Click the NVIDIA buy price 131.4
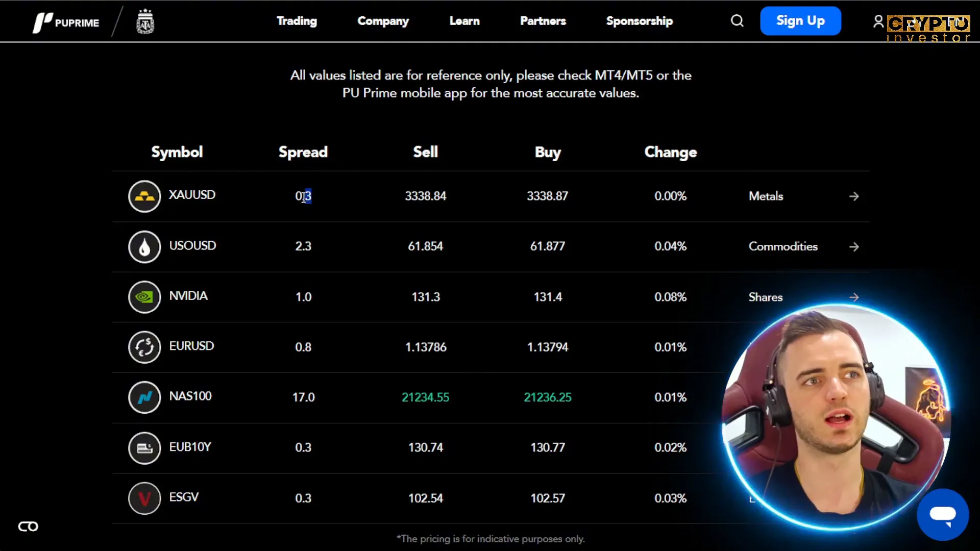 click(x=548, y=297)
